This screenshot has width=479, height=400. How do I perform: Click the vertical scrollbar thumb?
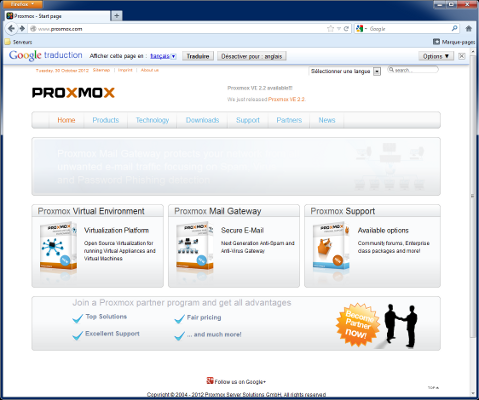[x=472, y=197]
